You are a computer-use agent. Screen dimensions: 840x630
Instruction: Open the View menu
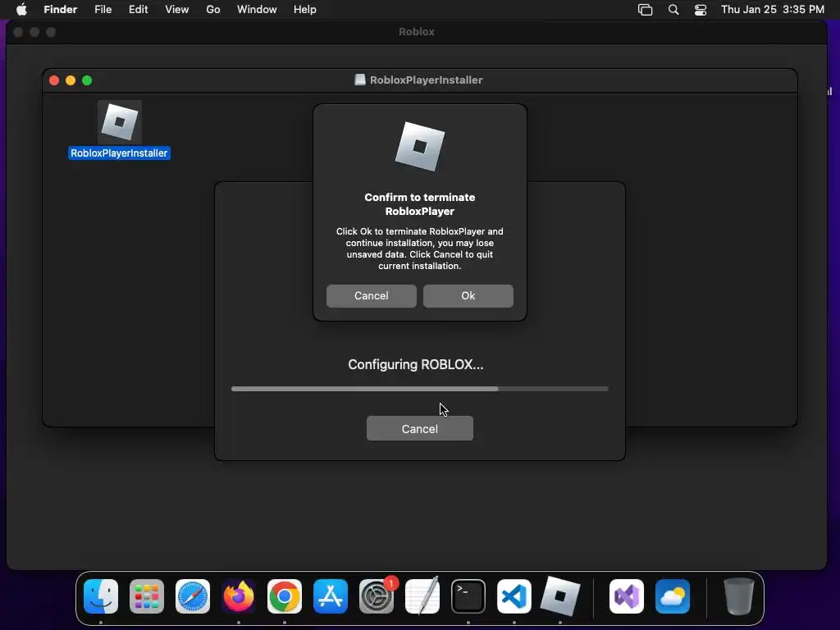click(177, 10)
